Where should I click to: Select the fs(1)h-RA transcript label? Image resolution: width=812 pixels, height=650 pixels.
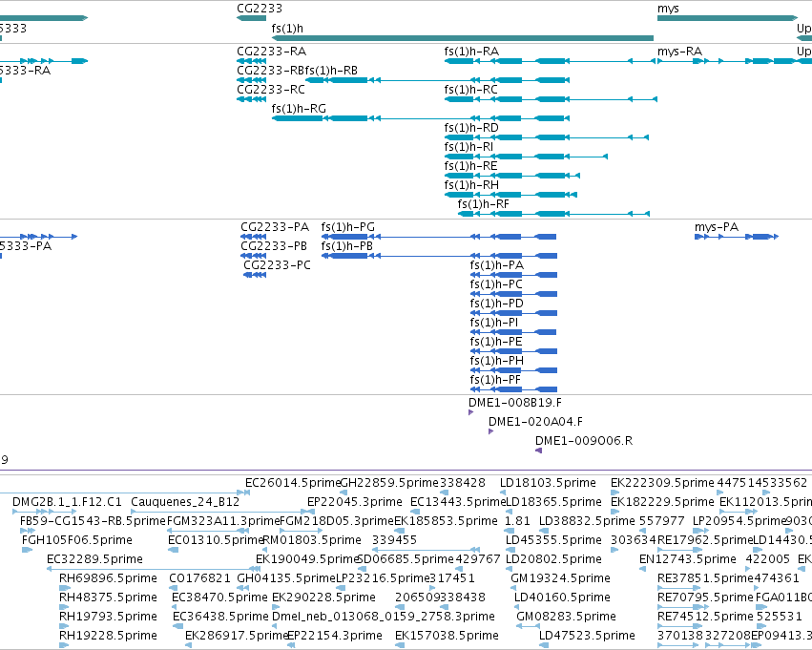(x=471, y=52)
